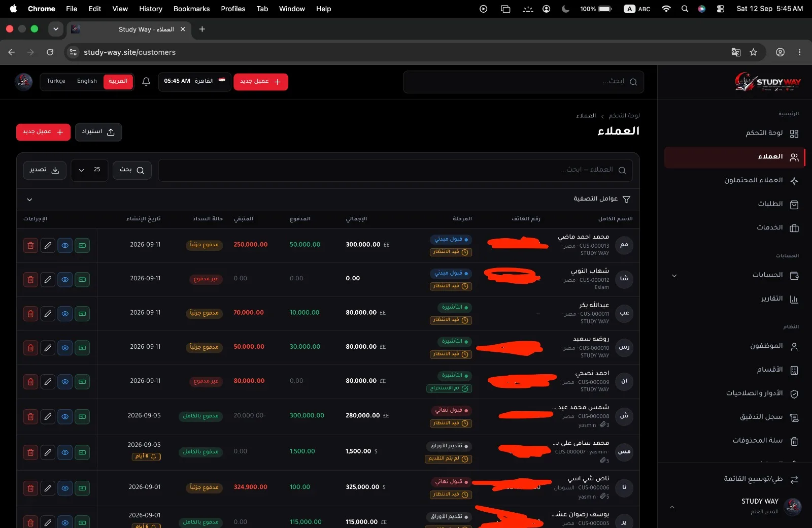
Task: Select العربية language option
Action: (118, 81)
